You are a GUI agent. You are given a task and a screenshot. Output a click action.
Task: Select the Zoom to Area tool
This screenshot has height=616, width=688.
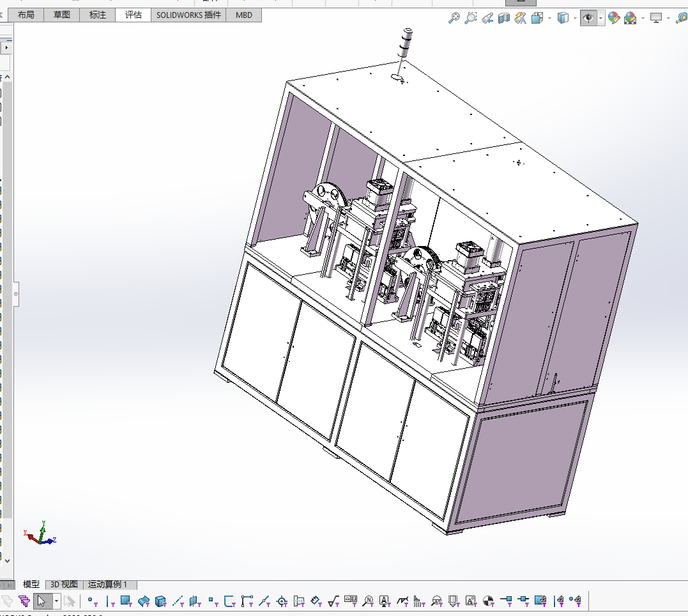(x=471, y=18)
